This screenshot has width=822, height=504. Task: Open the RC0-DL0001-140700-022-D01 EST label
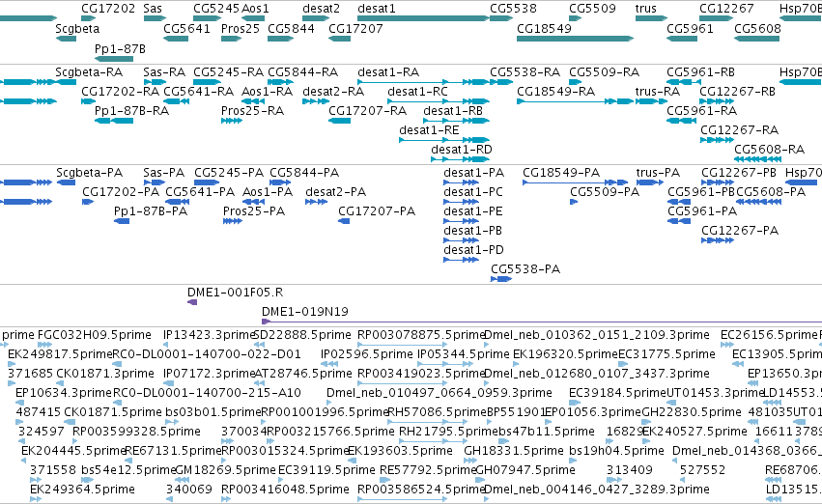click(x=207, y=354)
